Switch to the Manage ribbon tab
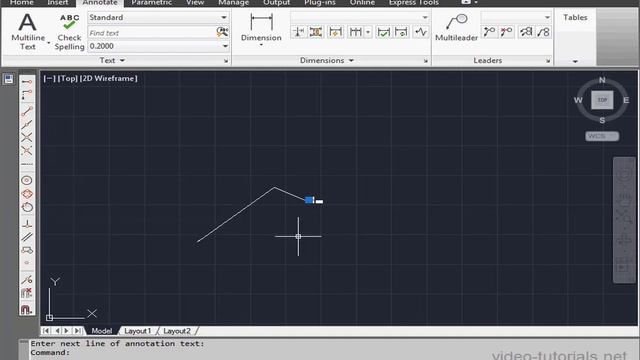 (233, 3)
